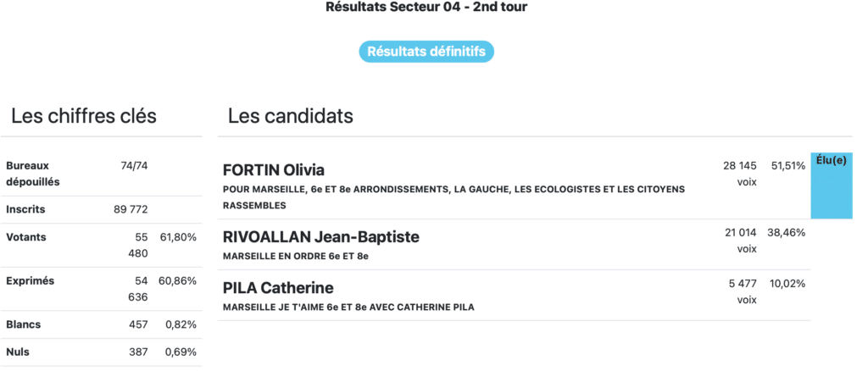Click the MARSEILLE EN ORDRE list name
This screenshot has width=868, height=371.
[295, 256]
